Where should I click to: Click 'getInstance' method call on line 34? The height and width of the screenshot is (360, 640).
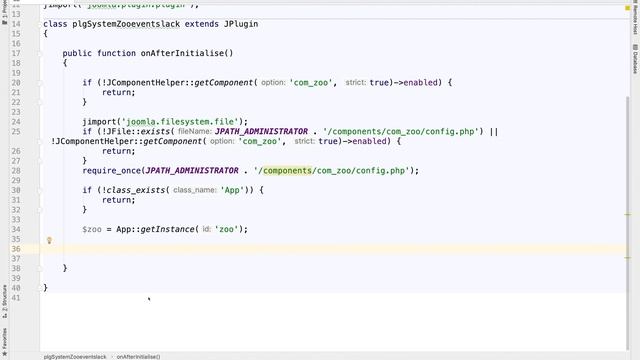pos(167,229)
